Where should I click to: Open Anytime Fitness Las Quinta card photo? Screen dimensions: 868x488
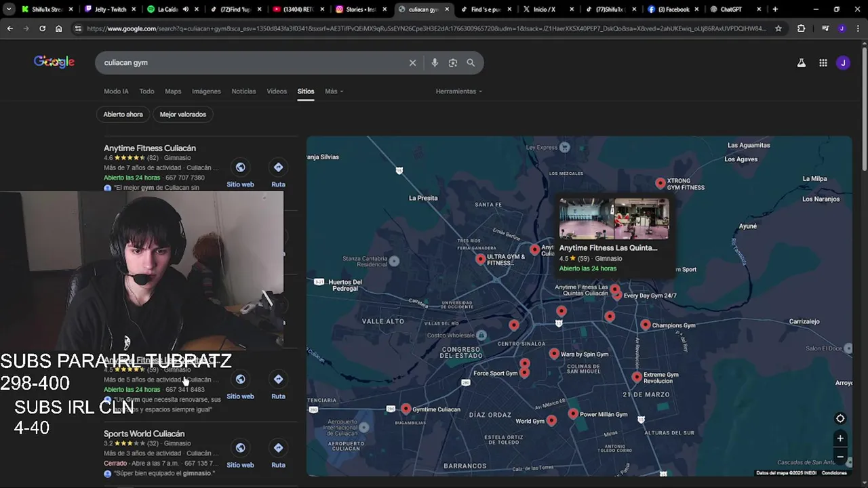pyautogui.click(x=614, y=219)
